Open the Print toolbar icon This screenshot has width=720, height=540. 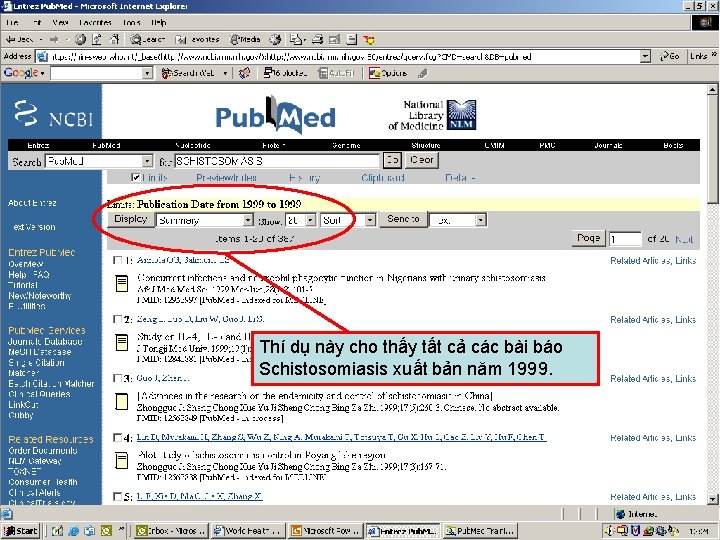click(x=317, y=39)
